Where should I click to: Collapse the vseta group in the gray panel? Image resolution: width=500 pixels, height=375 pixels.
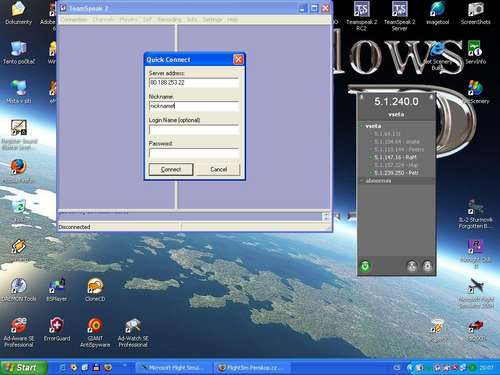pyautogui.click(x=361, y=126)
